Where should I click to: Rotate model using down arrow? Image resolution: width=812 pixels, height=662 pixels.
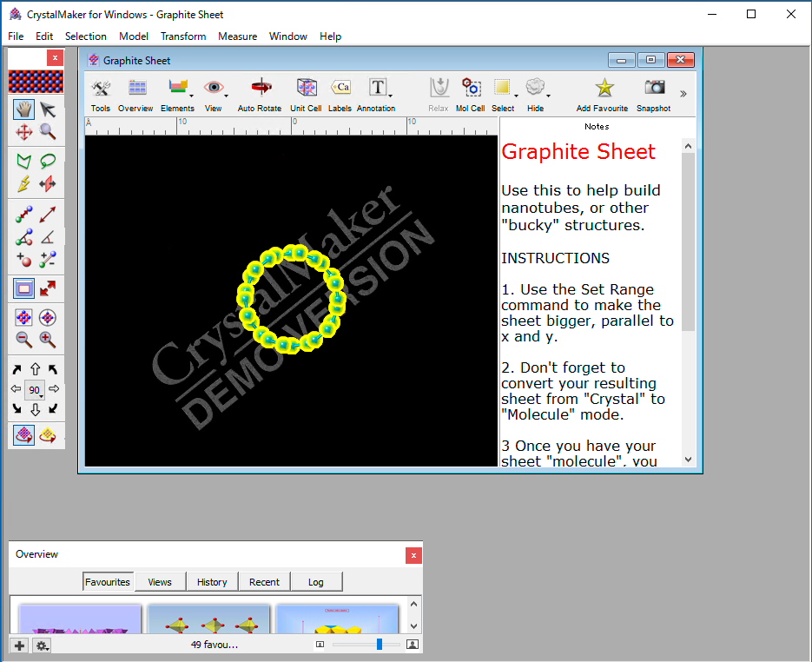click(36, 409)
